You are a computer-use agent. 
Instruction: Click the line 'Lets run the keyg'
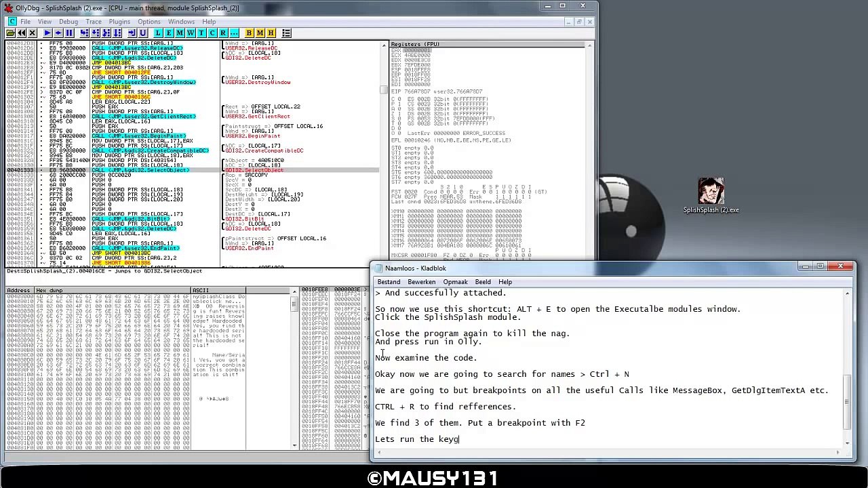[417, 439]
